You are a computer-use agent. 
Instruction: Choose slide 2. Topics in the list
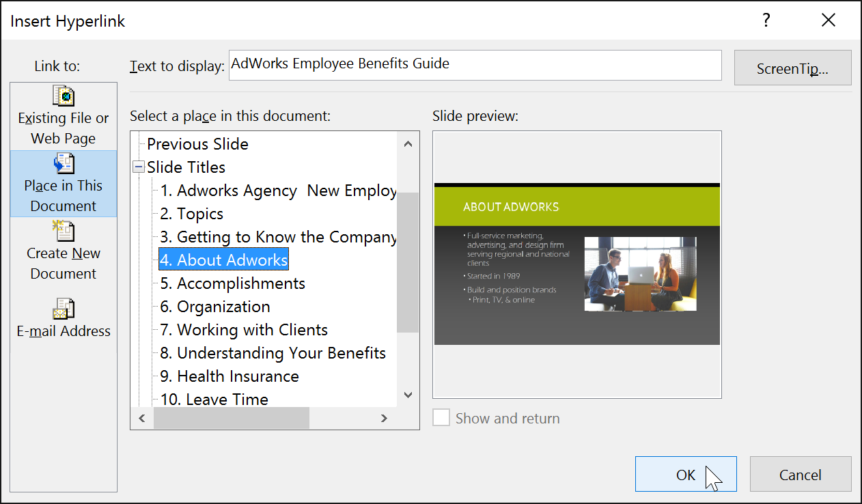tap(192, 214)
